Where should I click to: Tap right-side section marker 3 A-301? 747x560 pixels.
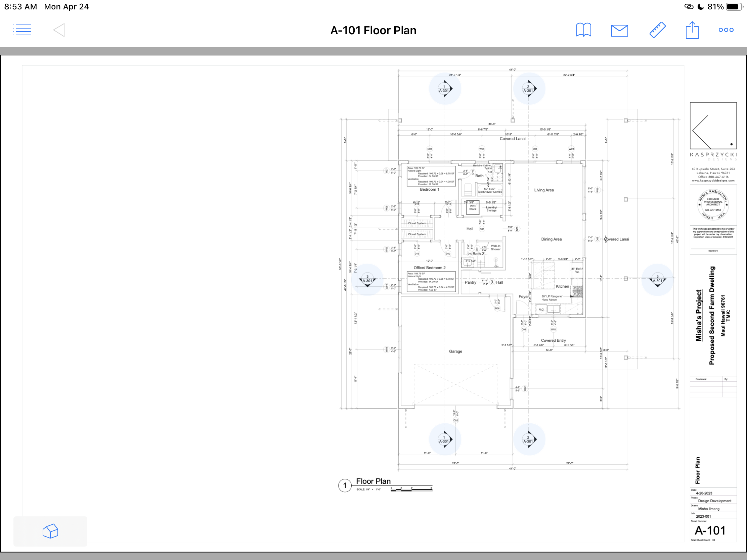657,279
